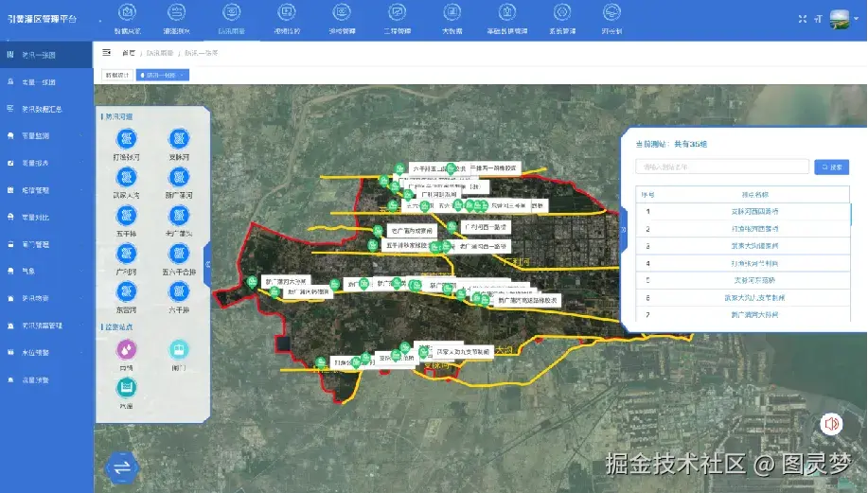Select station row 3 in the table
The height and width of the screenshot is (493, 868).
(743, 246)
